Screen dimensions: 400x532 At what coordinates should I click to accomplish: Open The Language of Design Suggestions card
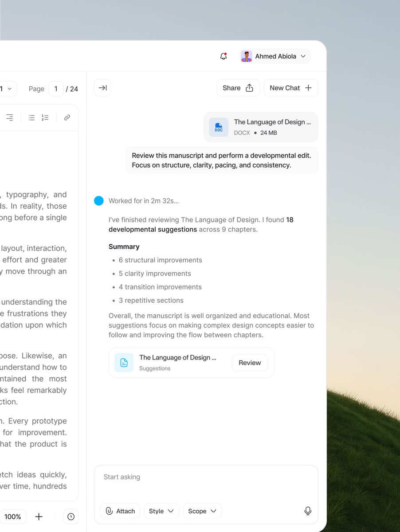(192, 363)
